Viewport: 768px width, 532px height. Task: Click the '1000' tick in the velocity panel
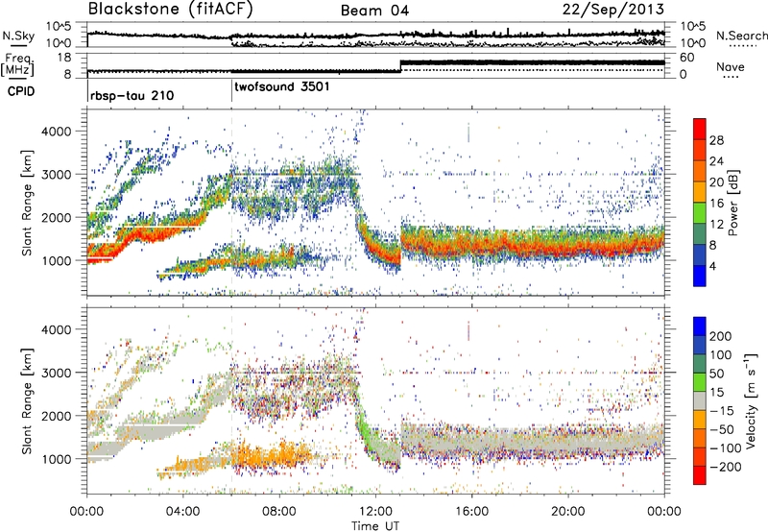[56, 459]
